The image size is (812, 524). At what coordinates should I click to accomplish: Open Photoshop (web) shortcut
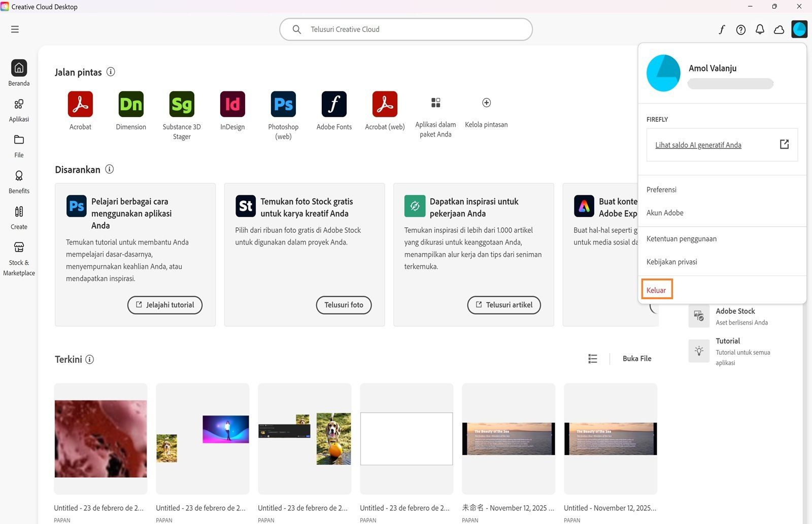click(283, 104)
